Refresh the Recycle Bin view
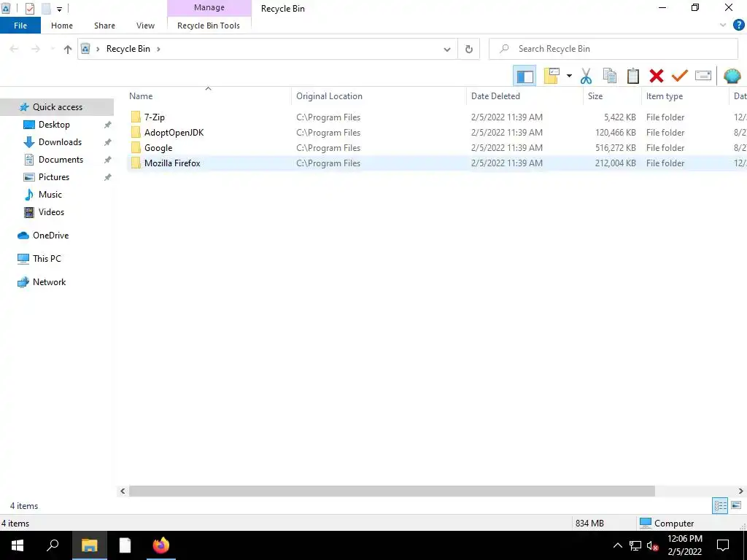Image resolution: width=747 pixels, height=560 pixels. pos(469,49)
